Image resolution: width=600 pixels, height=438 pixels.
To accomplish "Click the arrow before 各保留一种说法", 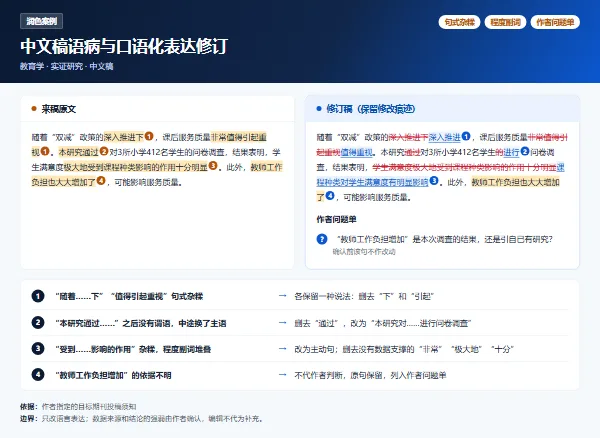I will tap(283, 296).
